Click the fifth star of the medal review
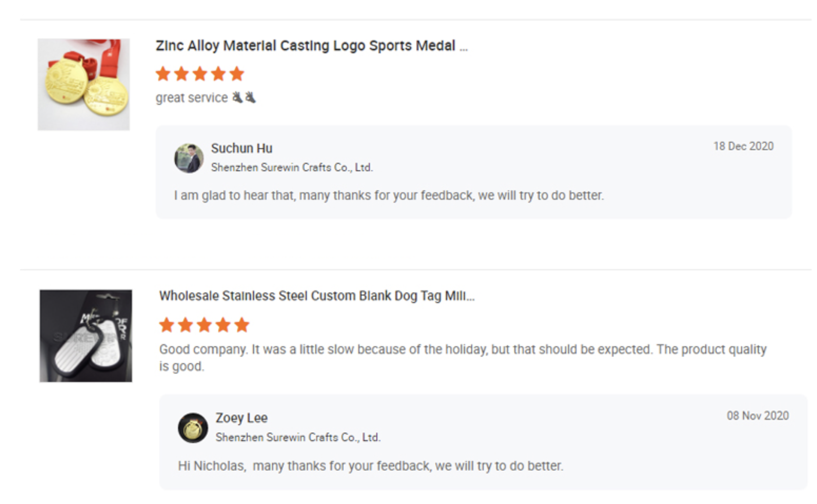Screen dimensions: 817x504 click(x=237, y=74)
